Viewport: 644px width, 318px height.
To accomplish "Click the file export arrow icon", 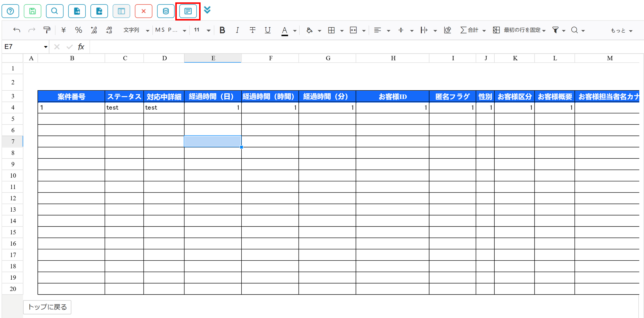I will (77, 11).
